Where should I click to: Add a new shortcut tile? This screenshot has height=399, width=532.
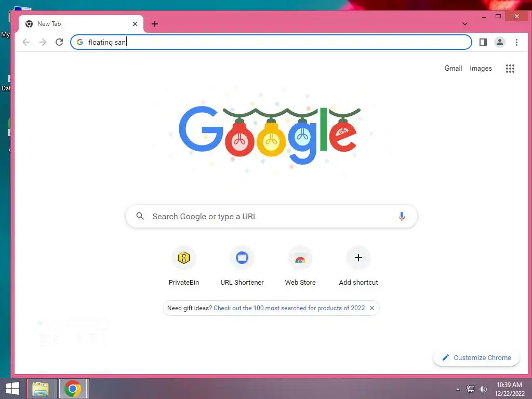point(358,267)
